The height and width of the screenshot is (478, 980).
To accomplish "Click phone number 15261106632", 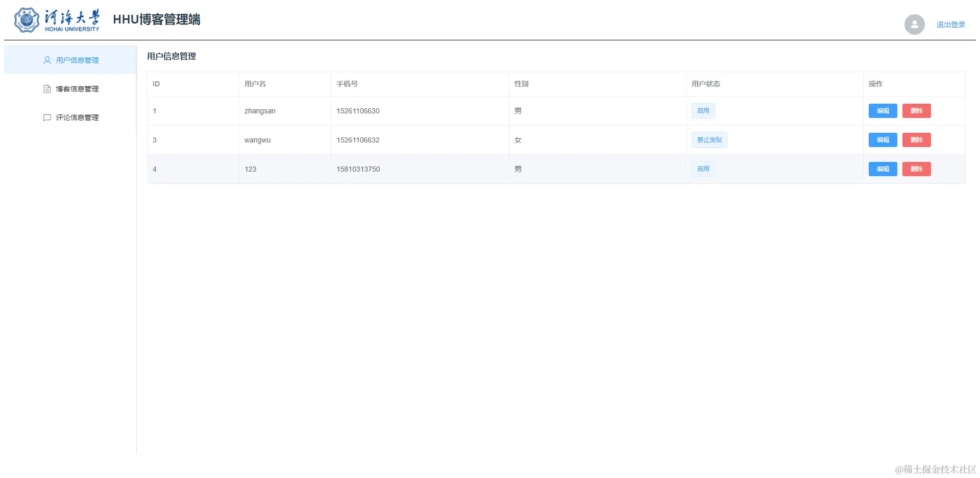I will (x=358, y=140).
